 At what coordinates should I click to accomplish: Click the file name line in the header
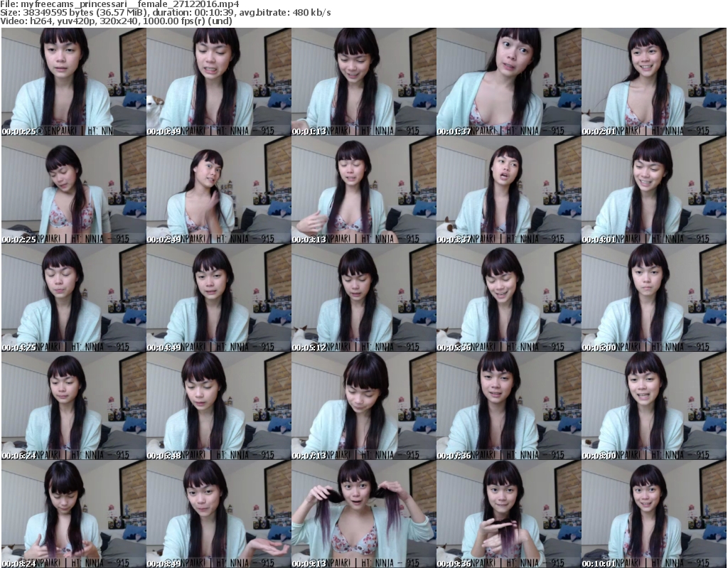point(119,4)
